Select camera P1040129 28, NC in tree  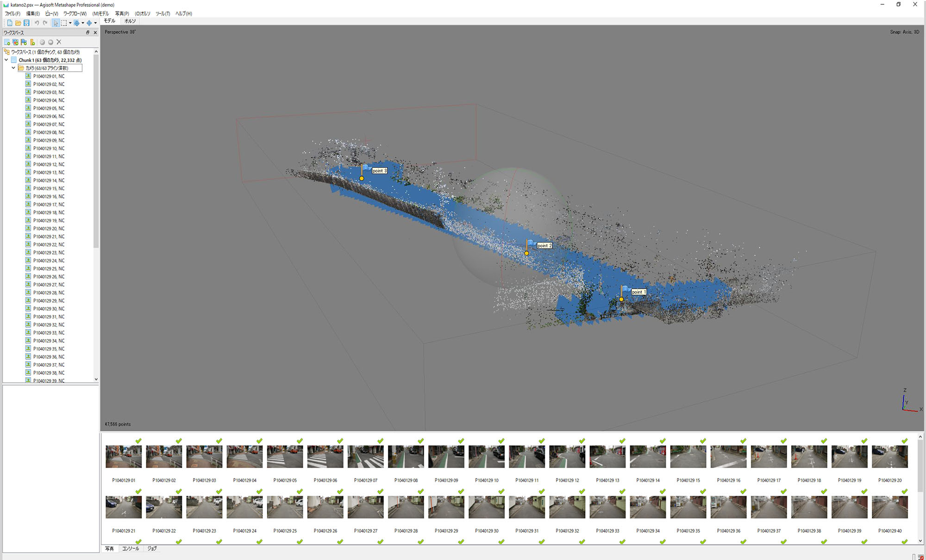point(49,292)
